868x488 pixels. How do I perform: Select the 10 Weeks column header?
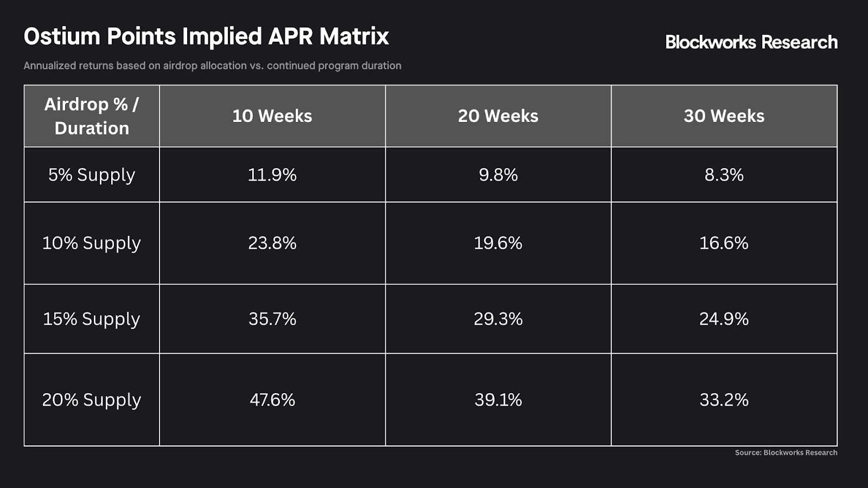272,116
